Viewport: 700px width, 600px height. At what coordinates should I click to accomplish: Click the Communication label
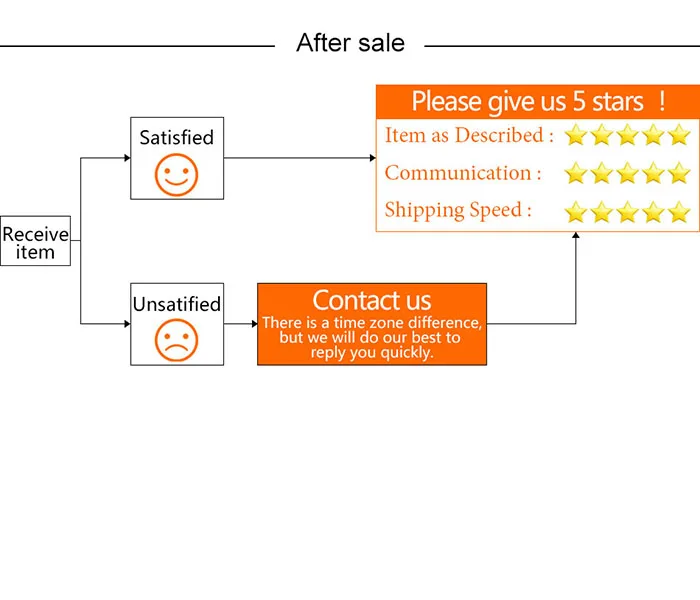click(463, 173)
